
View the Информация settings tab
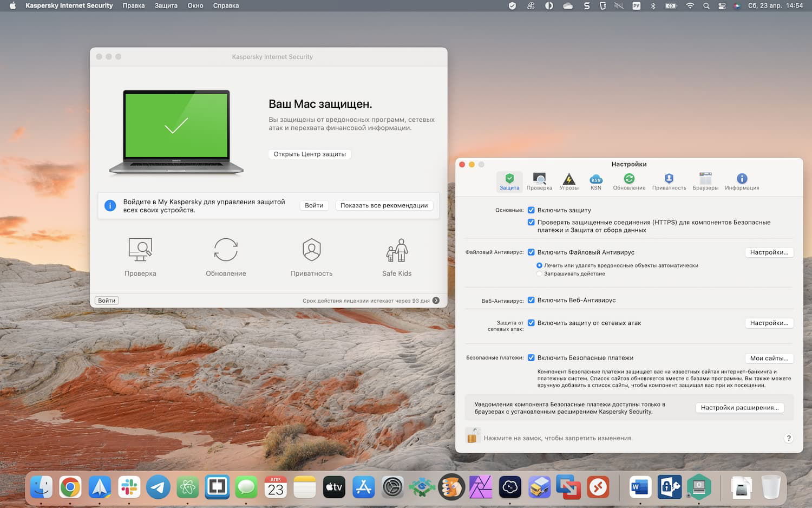point(742,181)
